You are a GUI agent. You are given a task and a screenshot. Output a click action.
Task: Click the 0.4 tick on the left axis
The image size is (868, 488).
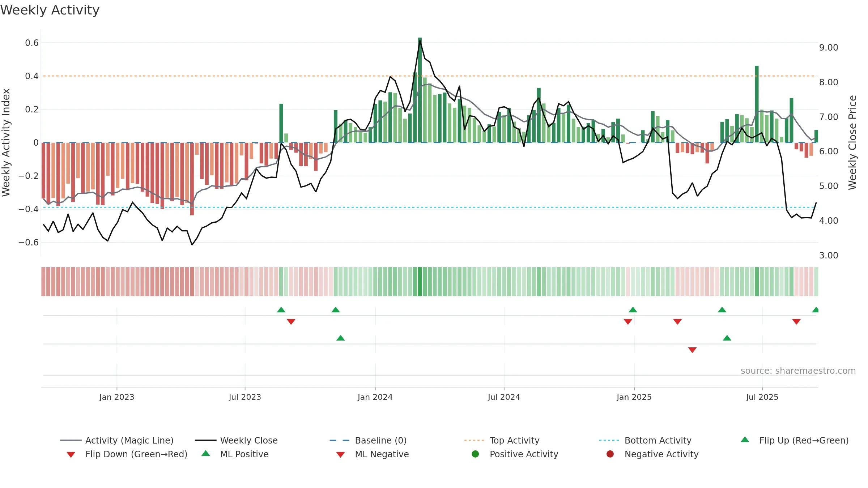tap(32, 76)
